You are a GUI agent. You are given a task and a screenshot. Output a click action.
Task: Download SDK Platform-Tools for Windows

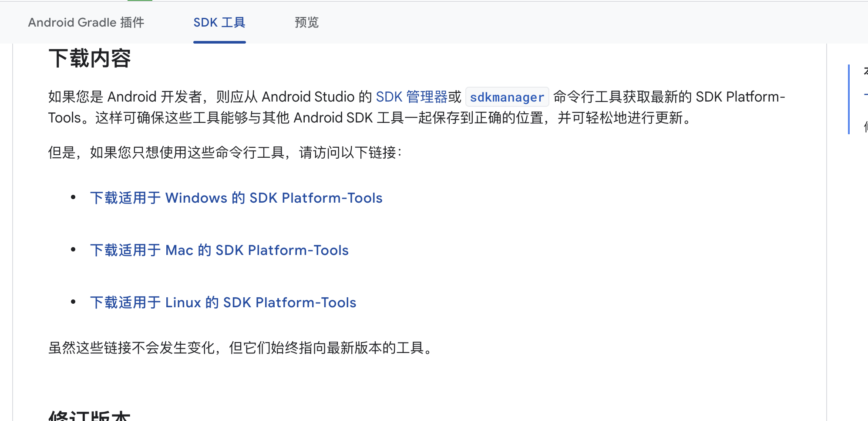(x=236, y=198)
